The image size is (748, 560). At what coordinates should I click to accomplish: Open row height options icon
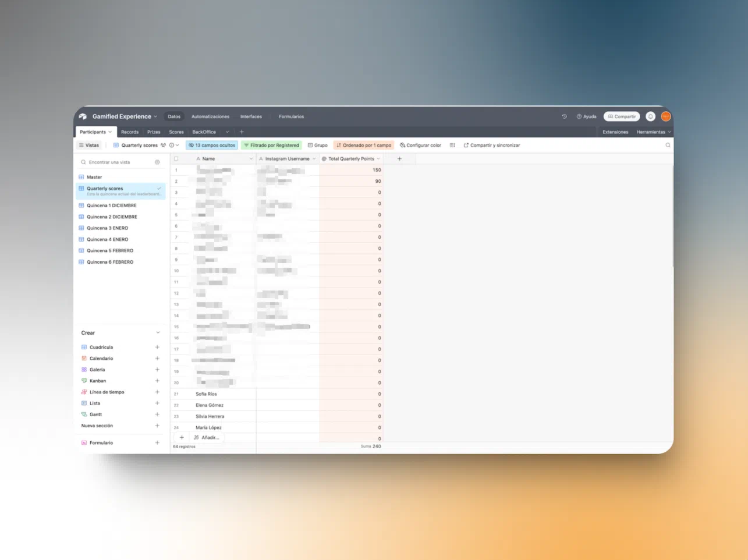point(452,146)
